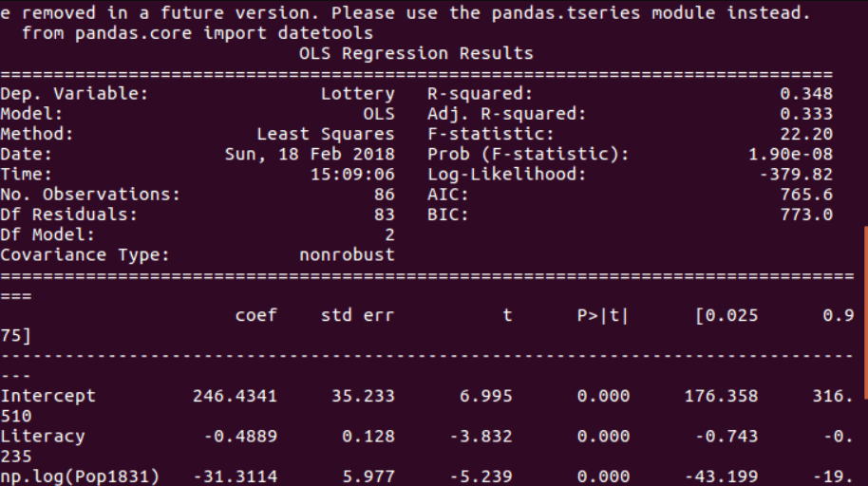Click the std err column header
This screenshot has height=486, width=868.
click(357, 315)
